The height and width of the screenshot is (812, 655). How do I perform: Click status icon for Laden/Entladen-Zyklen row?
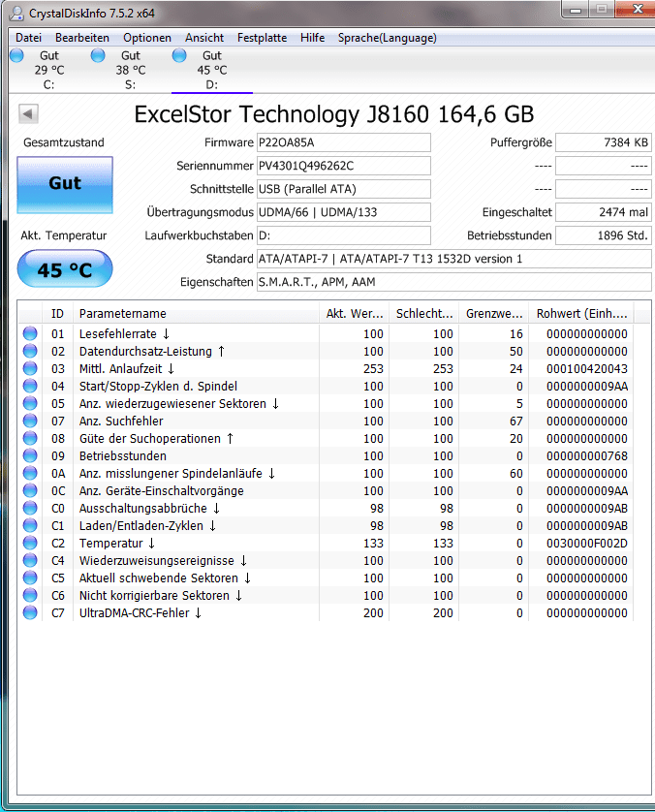tap(30, 525)
